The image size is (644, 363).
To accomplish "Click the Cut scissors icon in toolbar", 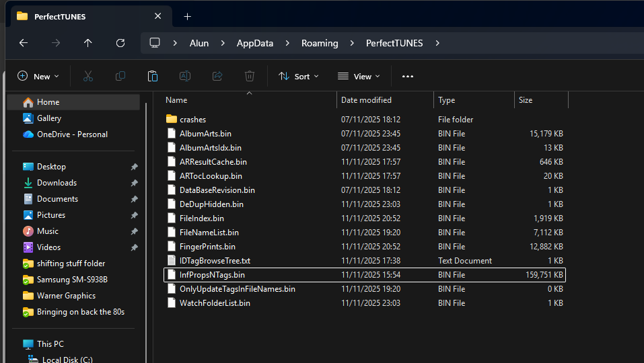I will pos(88,77).
